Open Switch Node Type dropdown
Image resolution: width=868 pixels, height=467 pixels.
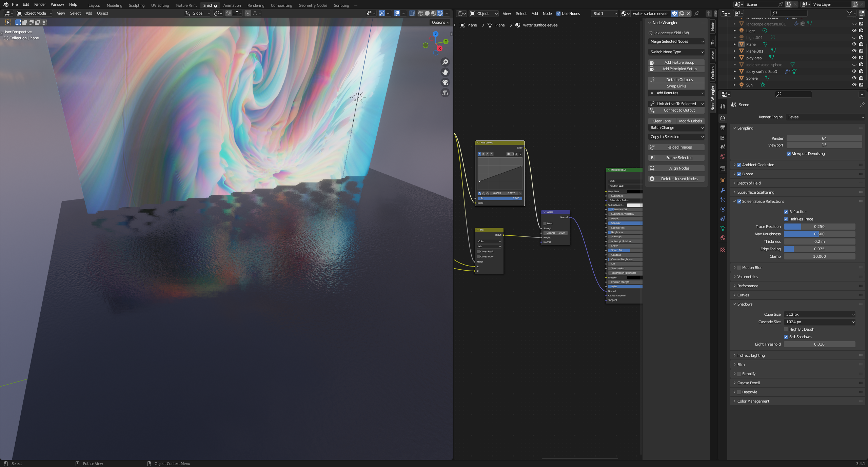tap(676, 52)
